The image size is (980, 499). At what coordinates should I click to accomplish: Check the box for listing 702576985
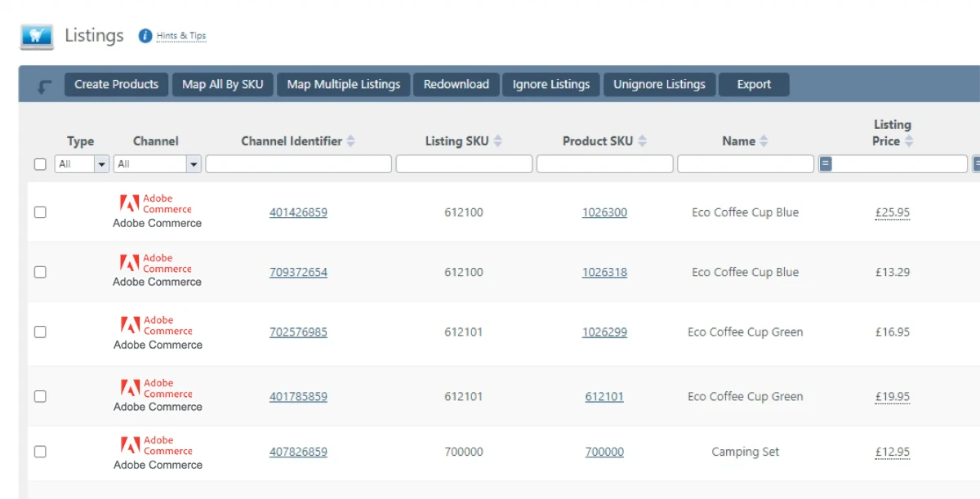click(40, 332)
